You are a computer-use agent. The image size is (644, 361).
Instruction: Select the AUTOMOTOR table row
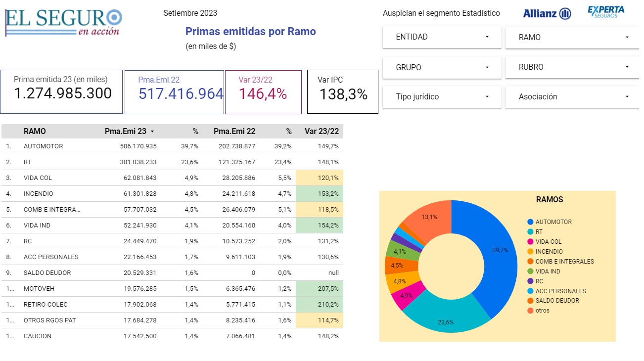click(43, 146)
